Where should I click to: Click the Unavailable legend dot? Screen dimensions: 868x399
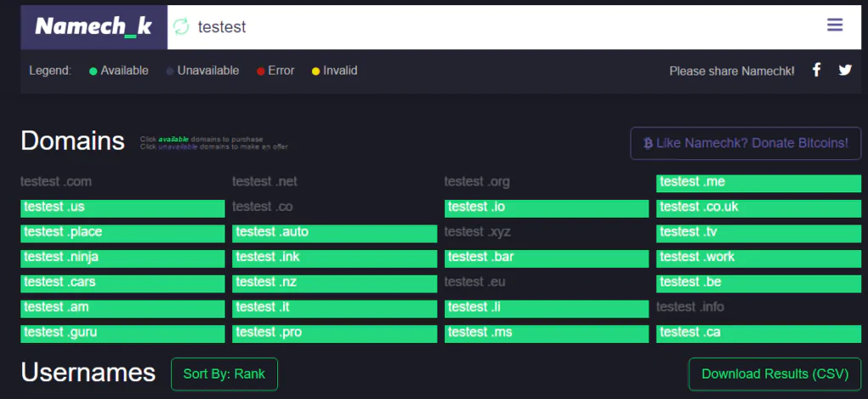pyautogui.click(x=170, y=71)
